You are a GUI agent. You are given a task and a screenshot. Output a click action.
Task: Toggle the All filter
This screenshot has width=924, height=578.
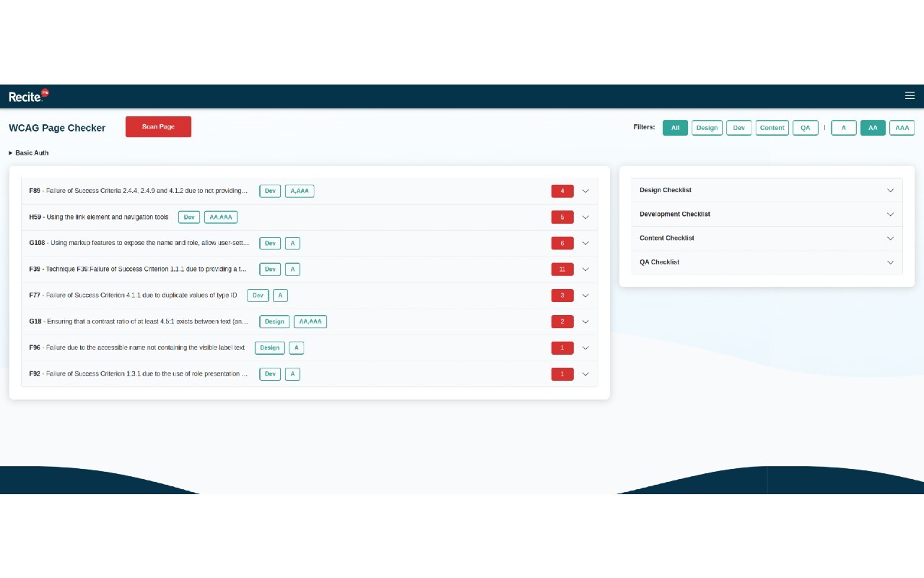(675, 128)
